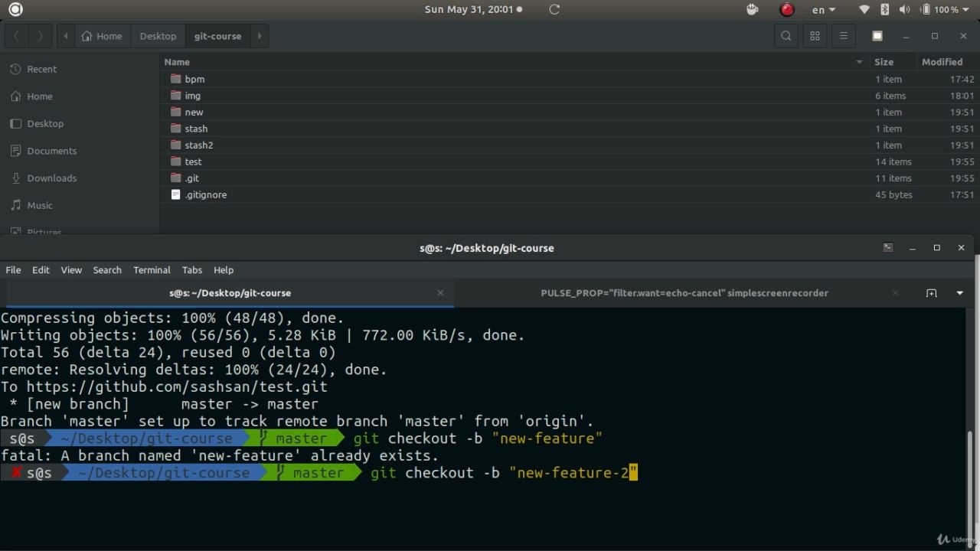Open the search magnifier in Files

pos(786,36)
